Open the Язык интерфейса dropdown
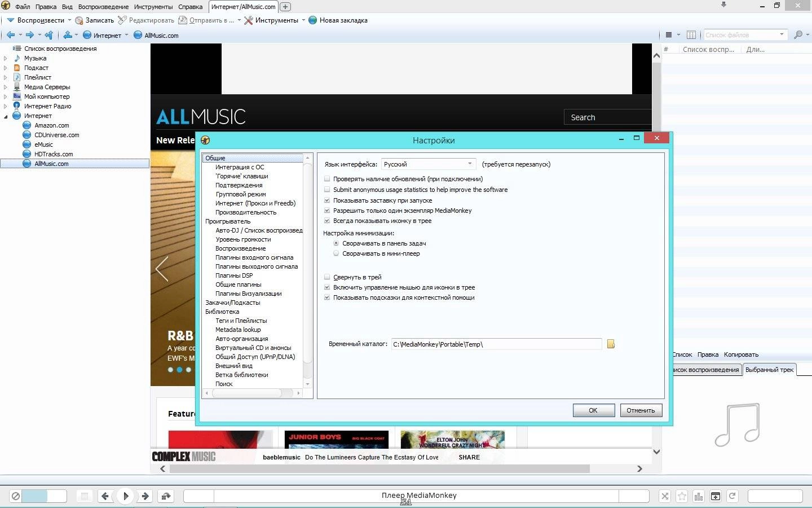 [429, 164]
